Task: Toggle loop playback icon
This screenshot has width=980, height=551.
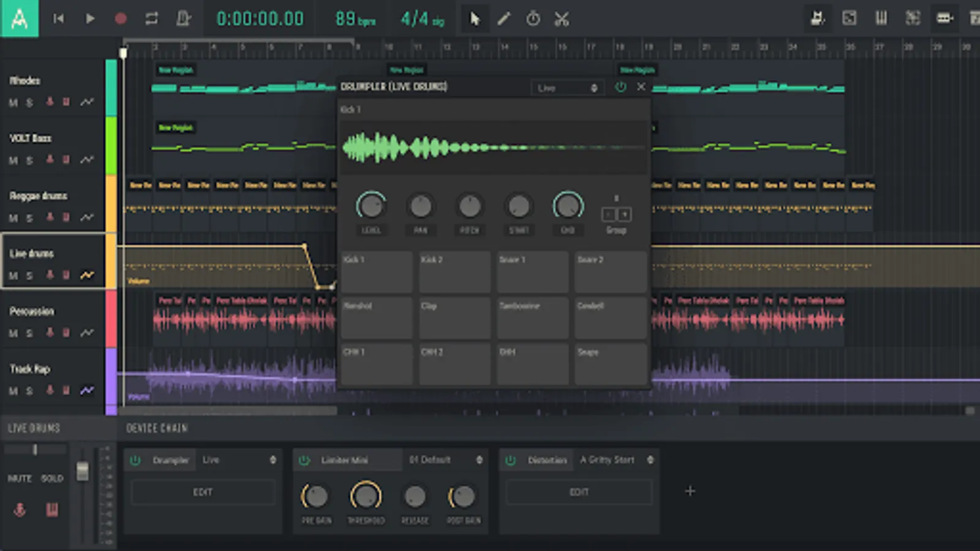Action: pyautogui.click(x=151, y=19)
